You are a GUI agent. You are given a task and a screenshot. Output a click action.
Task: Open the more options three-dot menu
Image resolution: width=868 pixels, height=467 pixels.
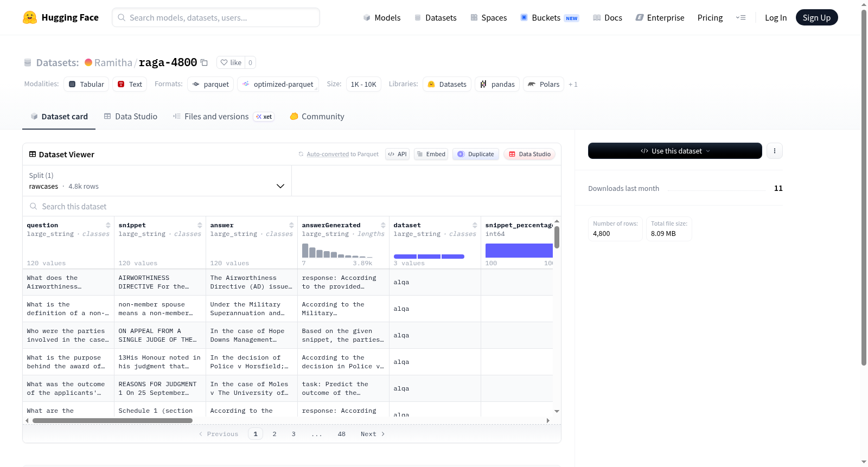click(x=775, y=151)
